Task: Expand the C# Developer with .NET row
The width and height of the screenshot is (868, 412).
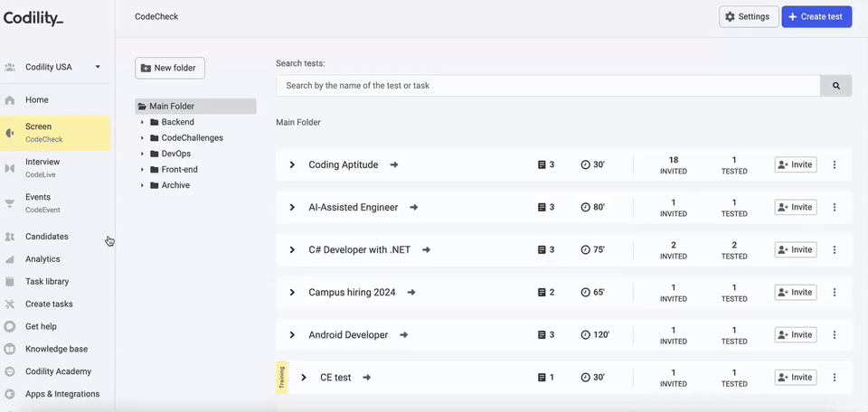Action: [292, 250]
